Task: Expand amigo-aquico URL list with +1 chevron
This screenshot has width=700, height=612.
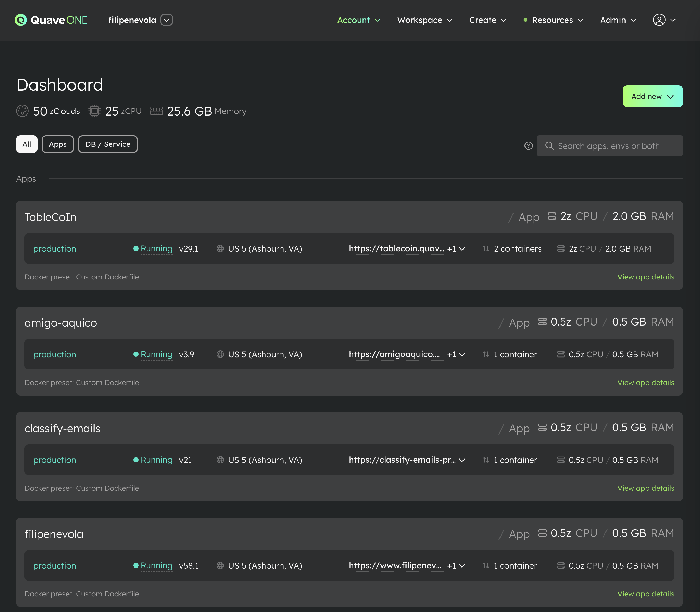Action: coord(456,354)
